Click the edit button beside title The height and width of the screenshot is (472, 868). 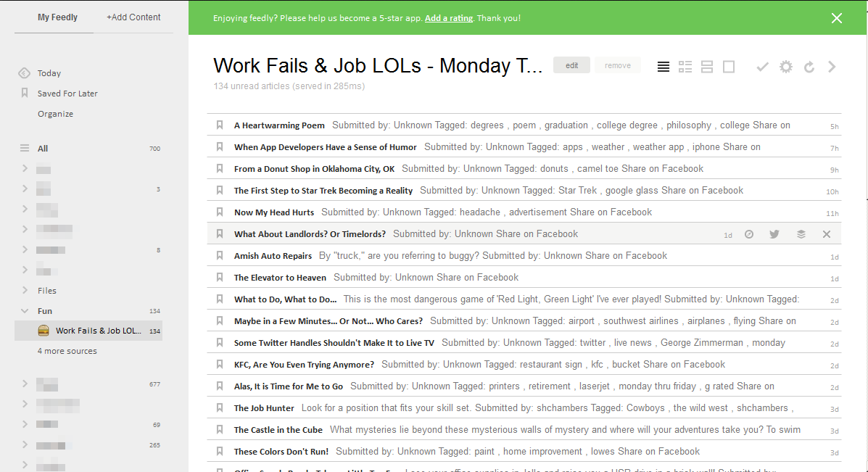[x=572, y=65]
